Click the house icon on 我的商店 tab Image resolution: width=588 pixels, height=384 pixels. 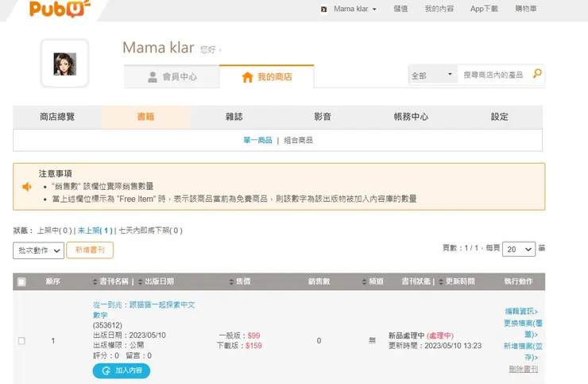click(x=247, y=77)
